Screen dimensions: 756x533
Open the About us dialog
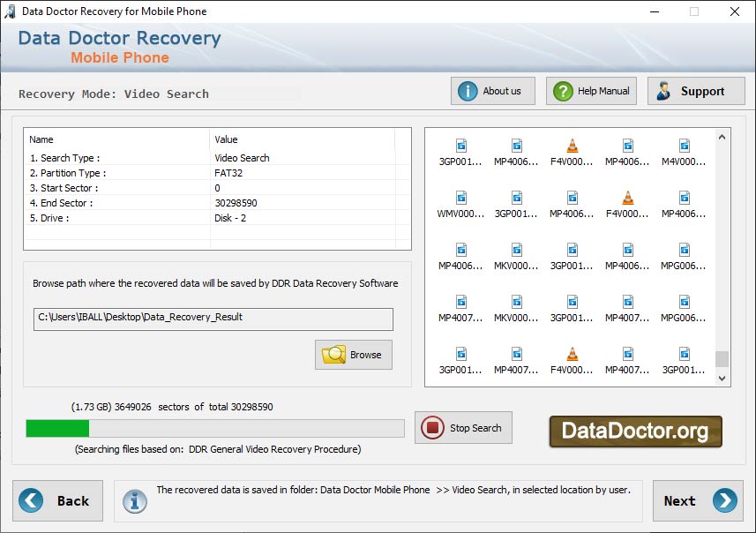pos(492,90)
